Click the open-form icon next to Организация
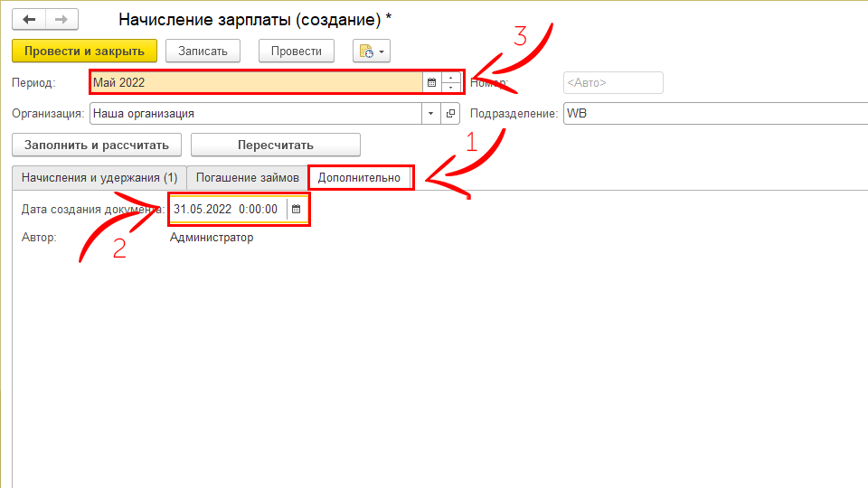This screenshot has width=868, height=488. pos(450,114)
